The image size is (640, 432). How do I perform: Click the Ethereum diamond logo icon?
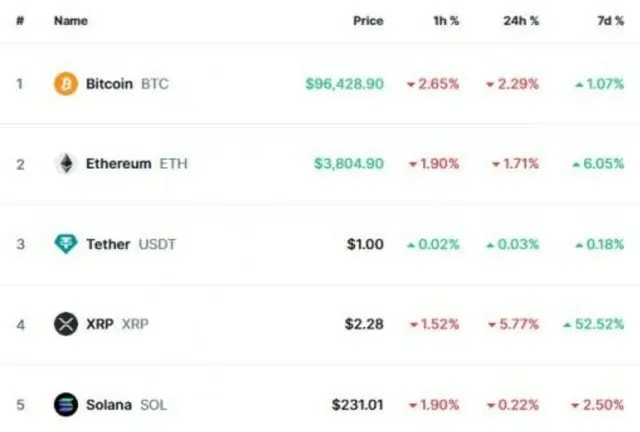point(66,164)
